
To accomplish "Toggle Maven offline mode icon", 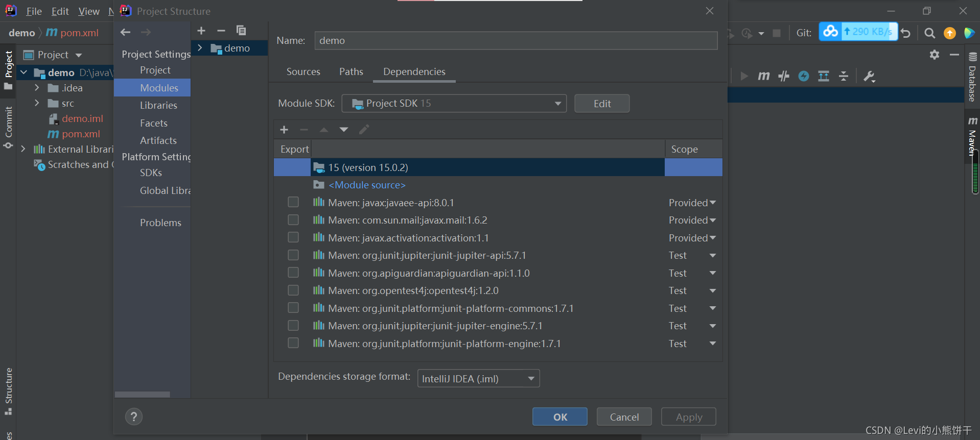I will 784,76.
